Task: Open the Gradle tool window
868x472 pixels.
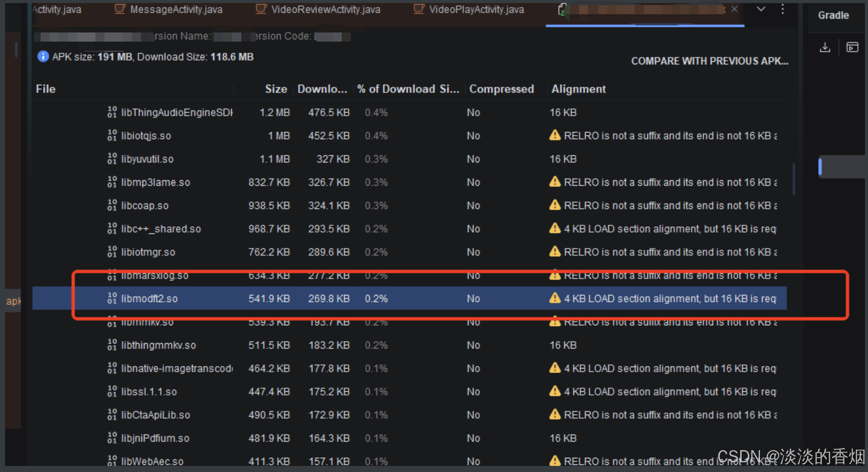Action: pyautogui.click(x=833, y=15)
